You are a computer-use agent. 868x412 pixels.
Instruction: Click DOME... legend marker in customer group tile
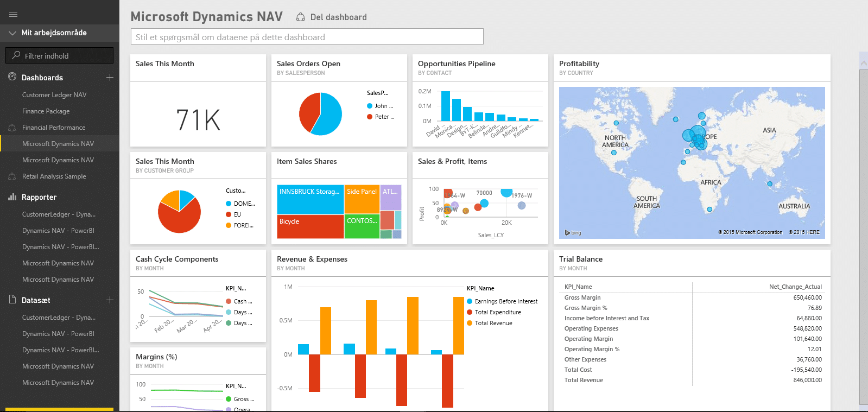229,204
